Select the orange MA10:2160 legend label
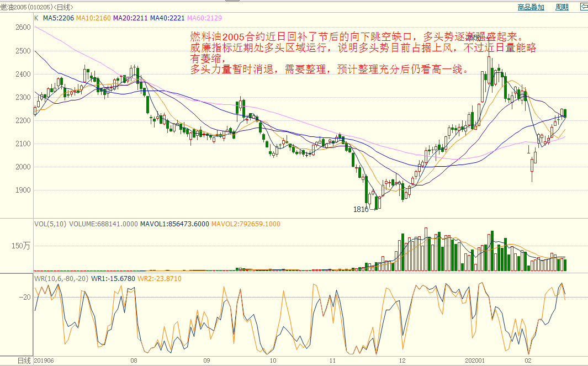The height and width of the screenshot is (366, 588). click(x=93, y=18)
